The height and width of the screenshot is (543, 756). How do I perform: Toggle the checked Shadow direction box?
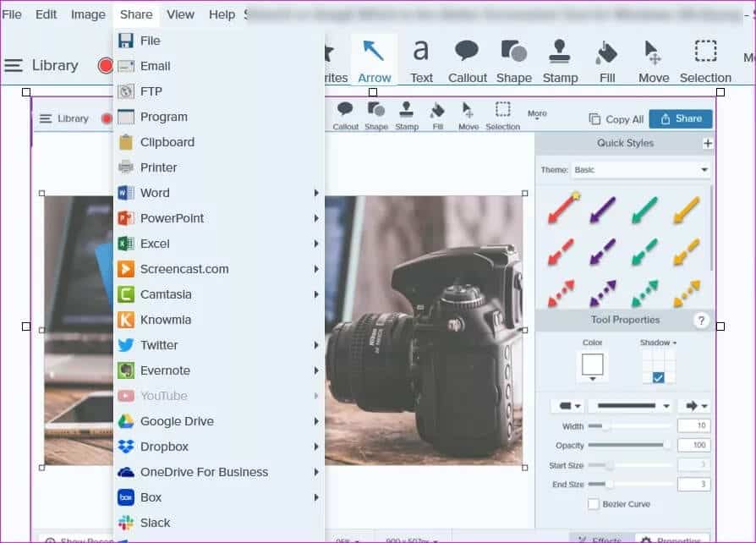click(658, 377)
